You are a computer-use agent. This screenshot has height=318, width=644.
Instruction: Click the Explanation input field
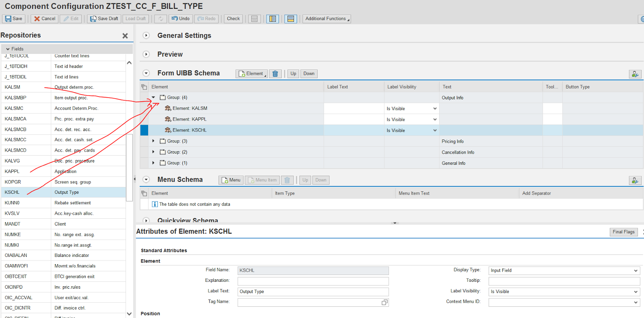(x=313, y=281)
